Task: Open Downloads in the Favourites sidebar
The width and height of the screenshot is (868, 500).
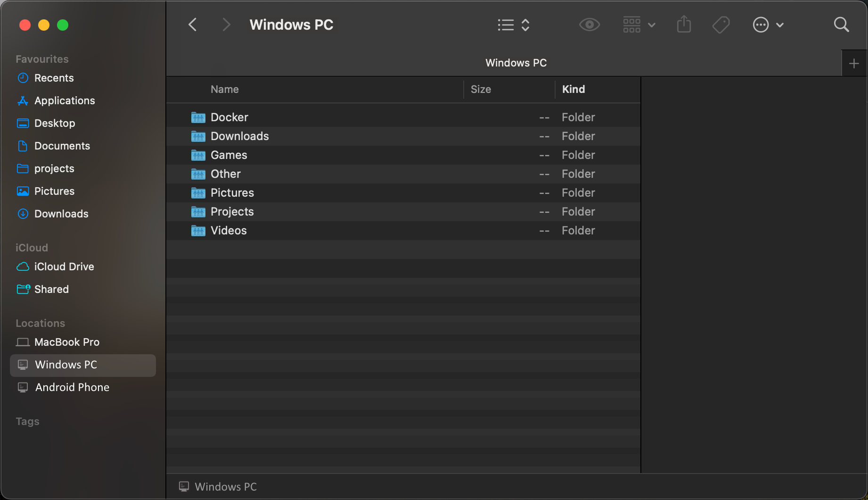Action: 83,214
